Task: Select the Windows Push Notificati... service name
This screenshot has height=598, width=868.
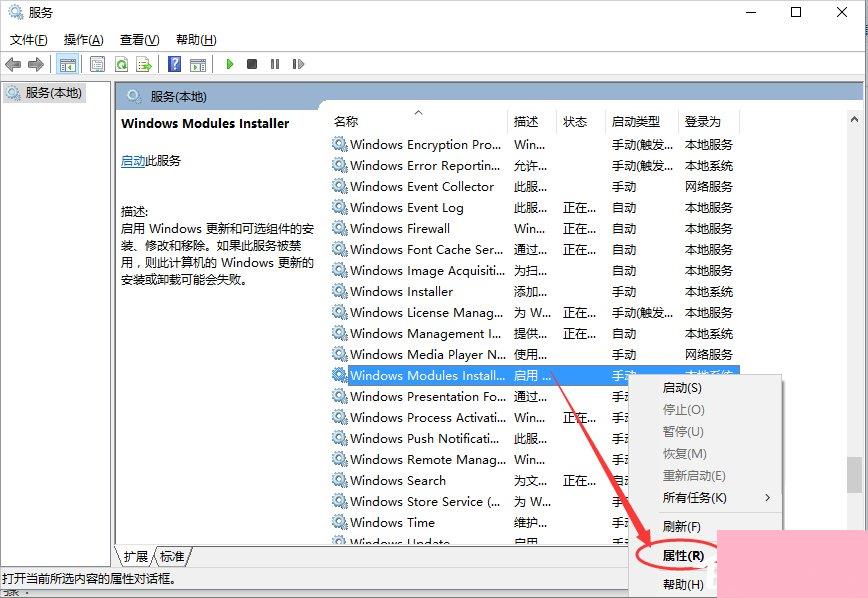Action: tap(425, 439)
